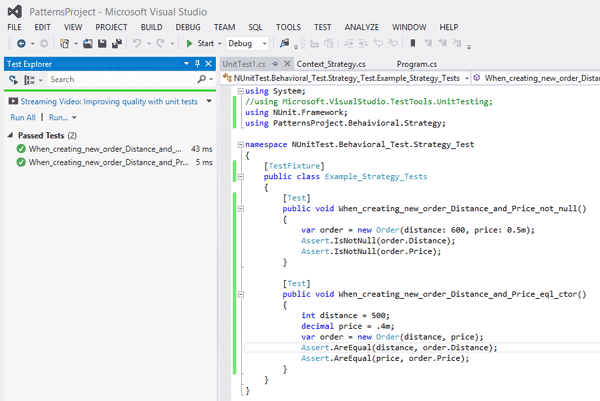Click the Start debugging button label
Screen dimensions: 600x401
[x=205, y=44]
